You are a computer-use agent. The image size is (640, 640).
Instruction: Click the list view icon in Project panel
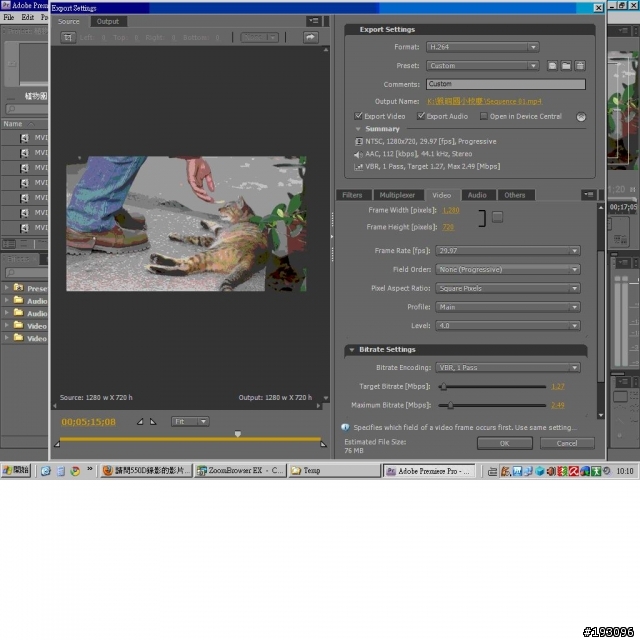pyautogui.click(x=9, y=244)
